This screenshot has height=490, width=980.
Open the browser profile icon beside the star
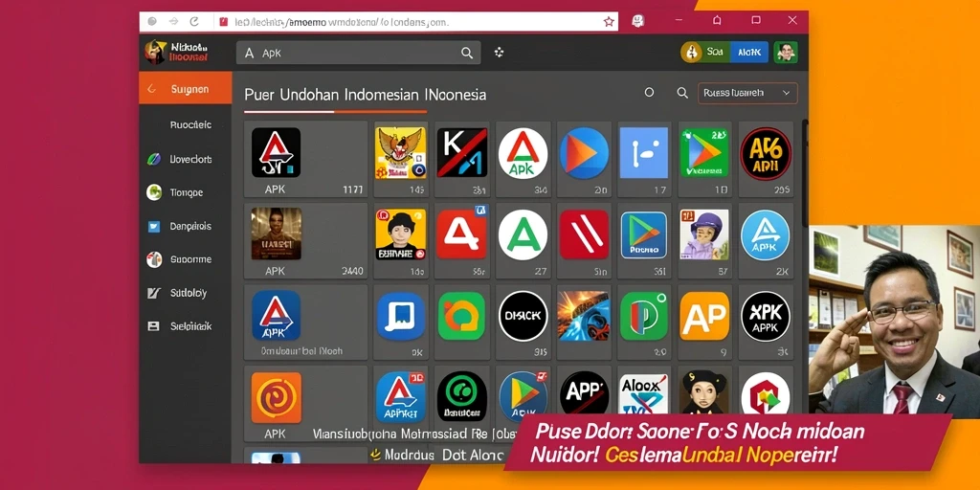(x=638, y=21)
